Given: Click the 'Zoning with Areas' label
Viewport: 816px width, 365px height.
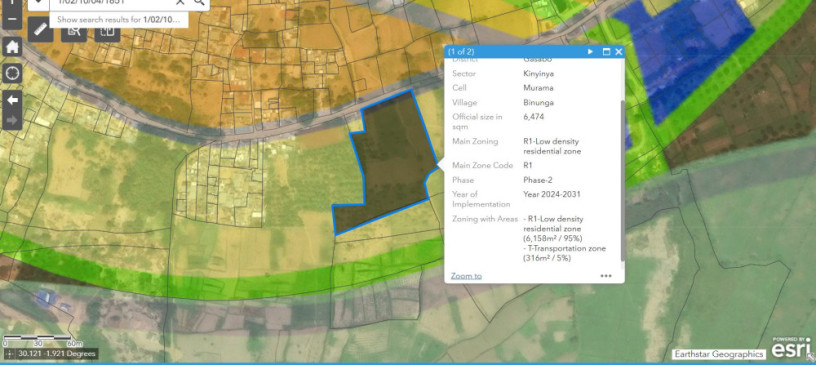Looking at the screenshot, I should [x=485, y=219].
